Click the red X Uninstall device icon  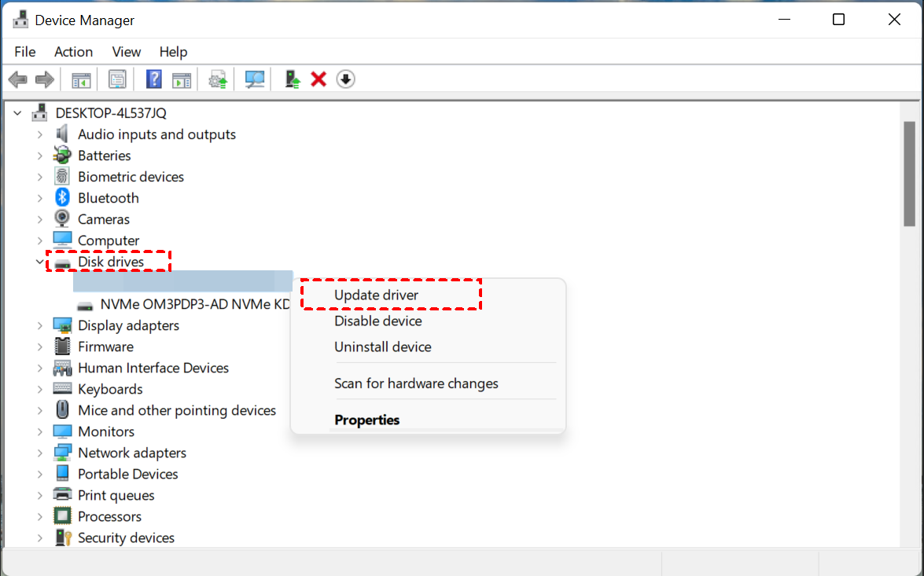tap(318, 79)
